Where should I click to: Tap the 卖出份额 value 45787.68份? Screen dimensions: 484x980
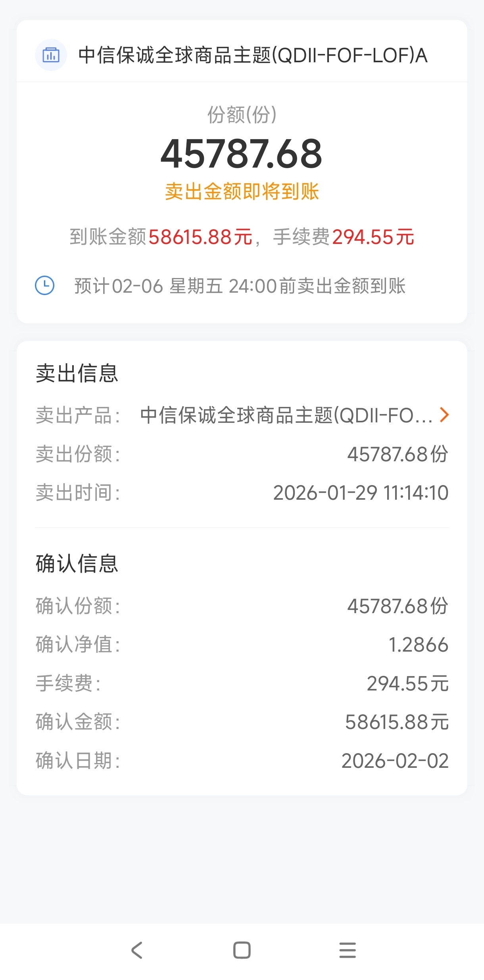pyautogui.click(x=398, y=454)
